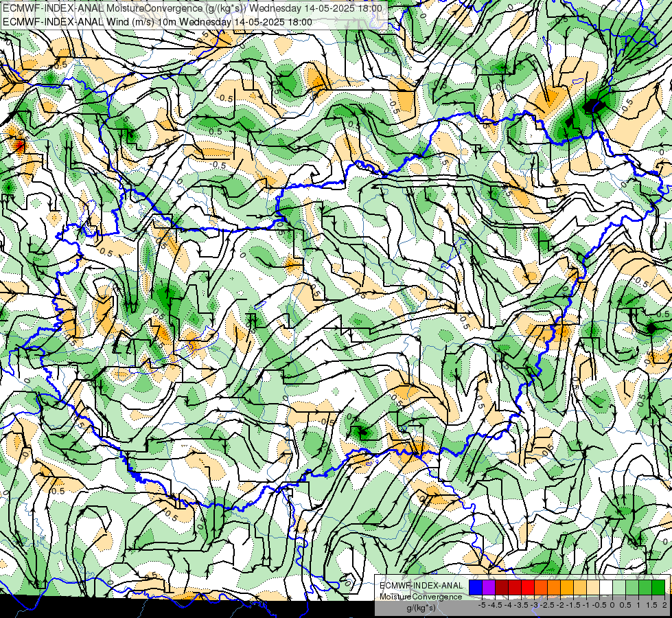
Task: Select the '-3' legend tick label
Action: [535, 605]
